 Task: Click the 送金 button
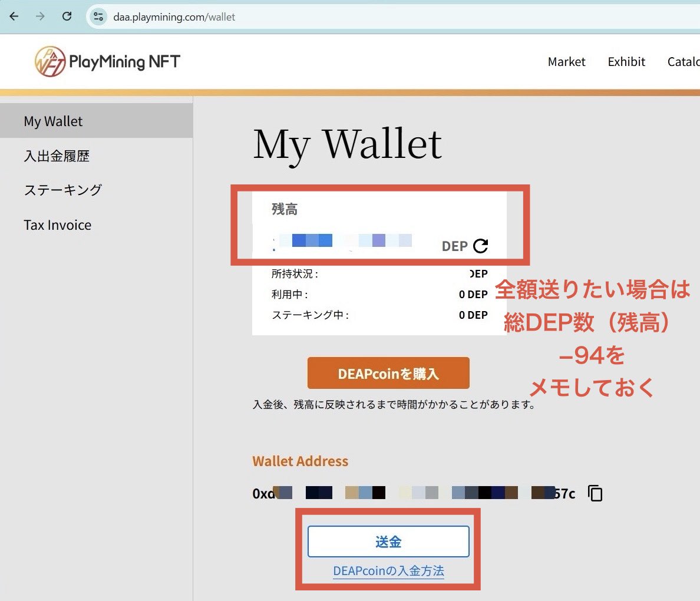[x=388, y=541]
